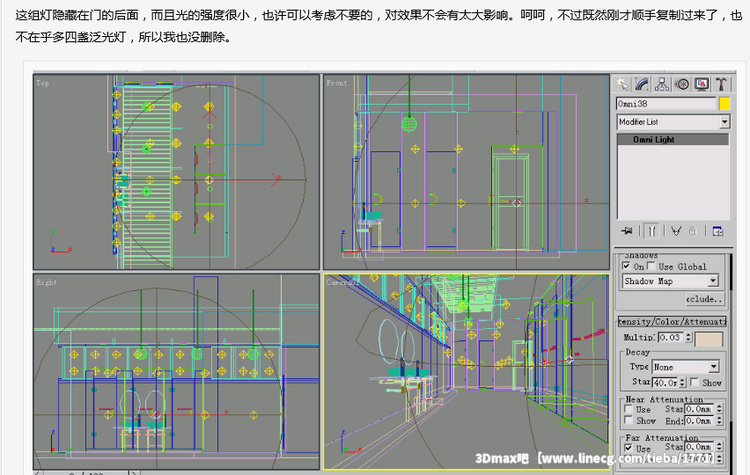Open the Hierarchy command panel tab
750x475 pixels.
(662, 85)
